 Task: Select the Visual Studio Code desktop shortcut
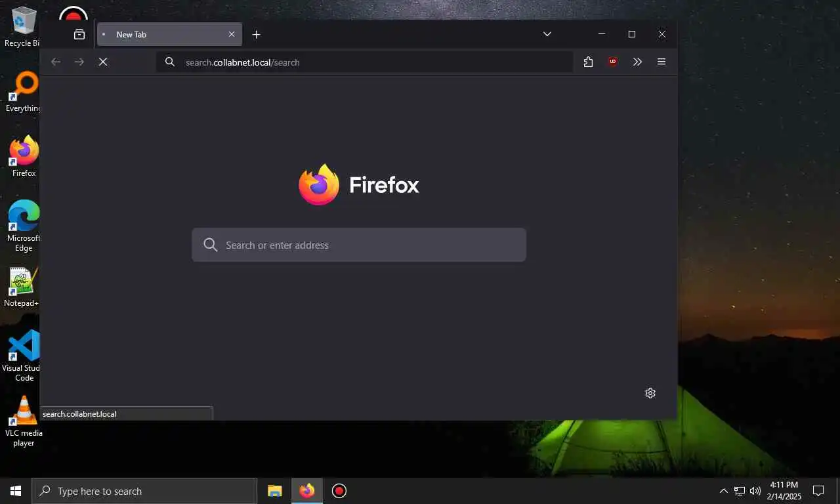pos(22,356)
